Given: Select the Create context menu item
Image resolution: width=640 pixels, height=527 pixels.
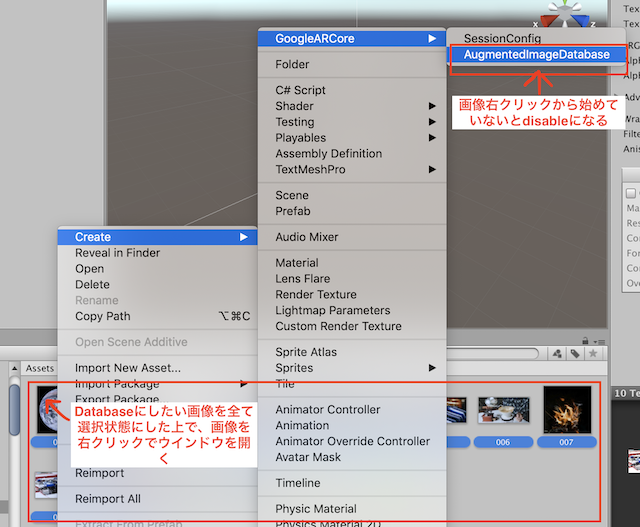Looking at the screenshot, I should tap(158, 237).
